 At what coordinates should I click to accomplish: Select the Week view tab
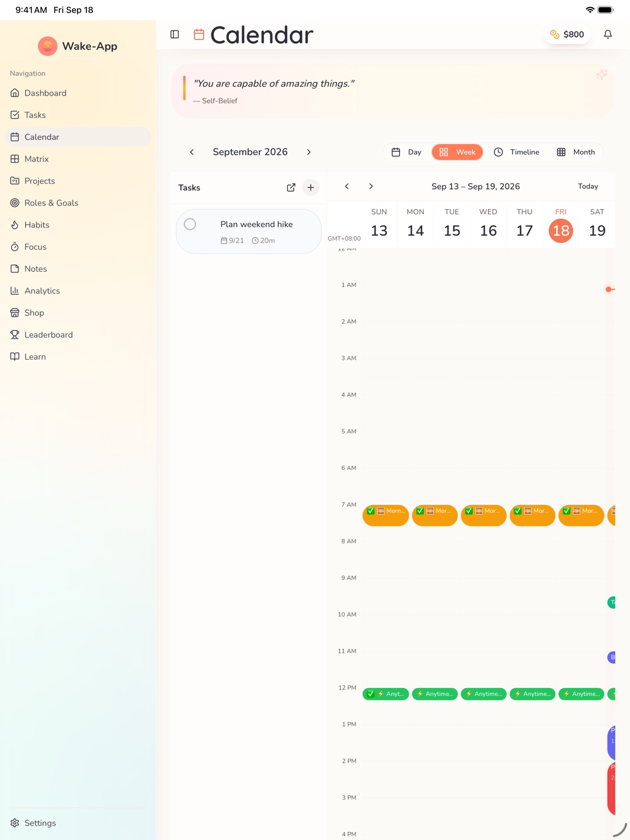pyautogui.click(x=457, y=152)
